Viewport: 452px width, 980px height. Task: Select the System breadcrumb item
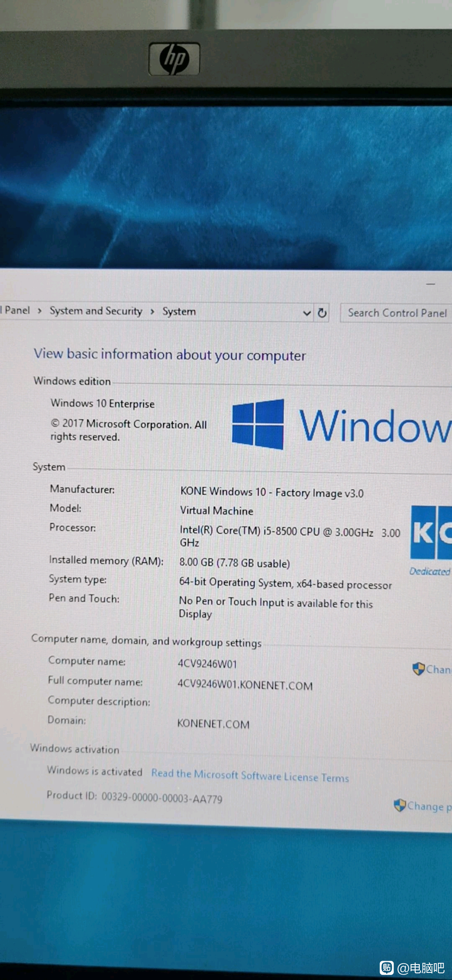tap(179, 312)
